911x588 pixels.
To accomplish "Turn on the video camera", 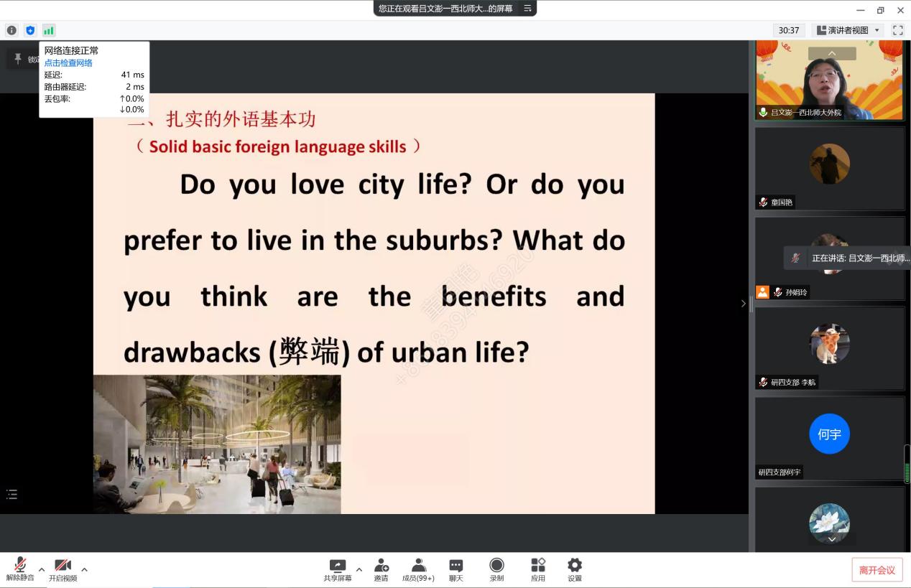I will 63,569.
